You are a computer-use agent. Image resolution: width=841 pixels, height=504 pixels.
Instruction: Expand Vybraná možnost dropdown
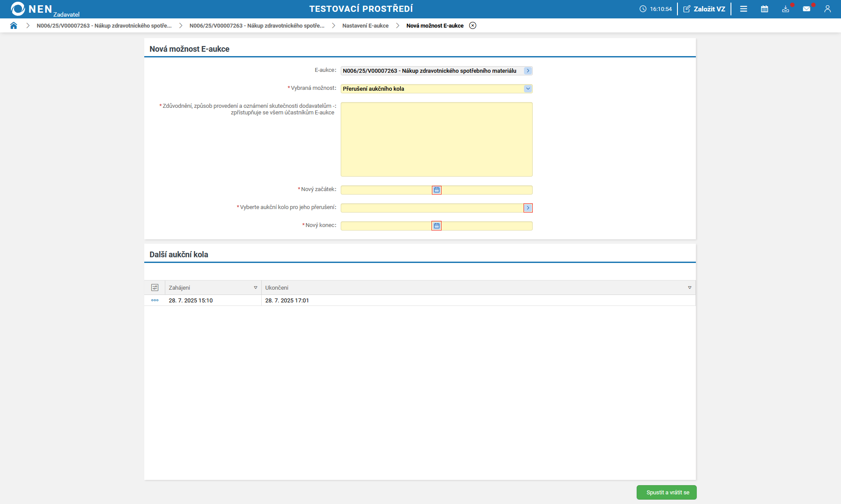coord(528,89)
